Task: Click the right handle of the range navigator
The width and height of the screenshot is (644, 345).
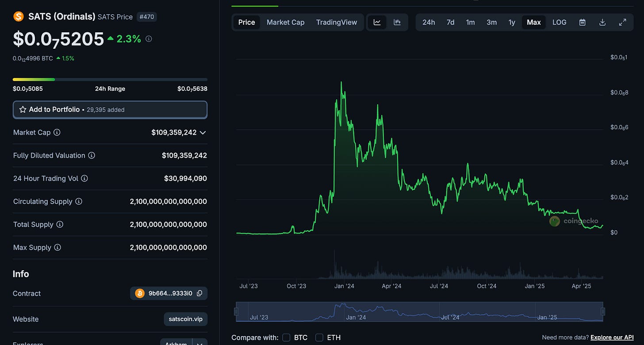Action: pos(602,312)
